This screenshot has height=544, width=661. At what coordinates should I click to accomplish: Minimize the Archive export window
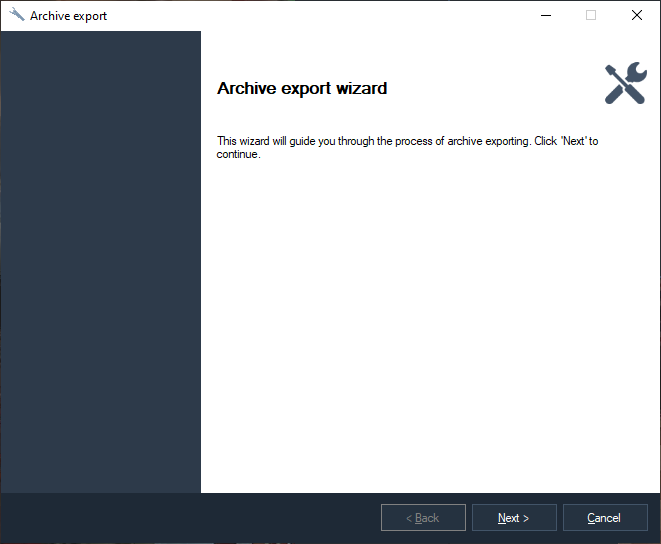pyautogui.click(x=545, y=15)
